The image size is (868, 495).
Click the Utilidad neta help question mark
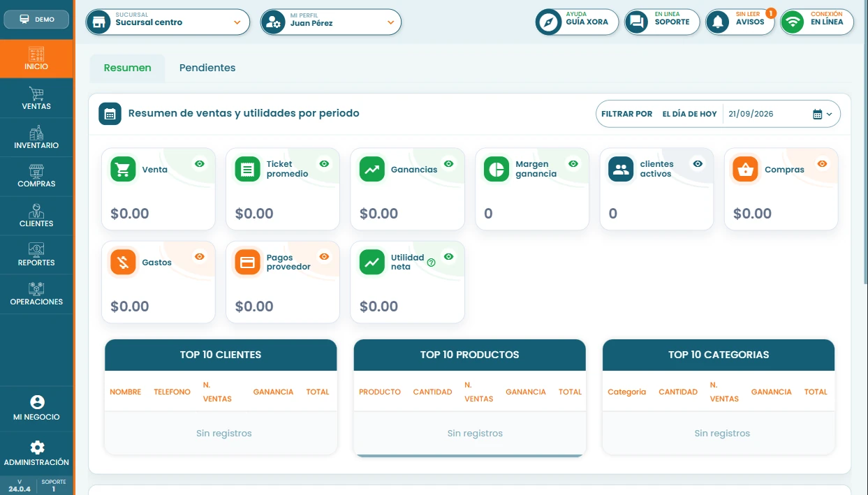click(x=431, y=263)
